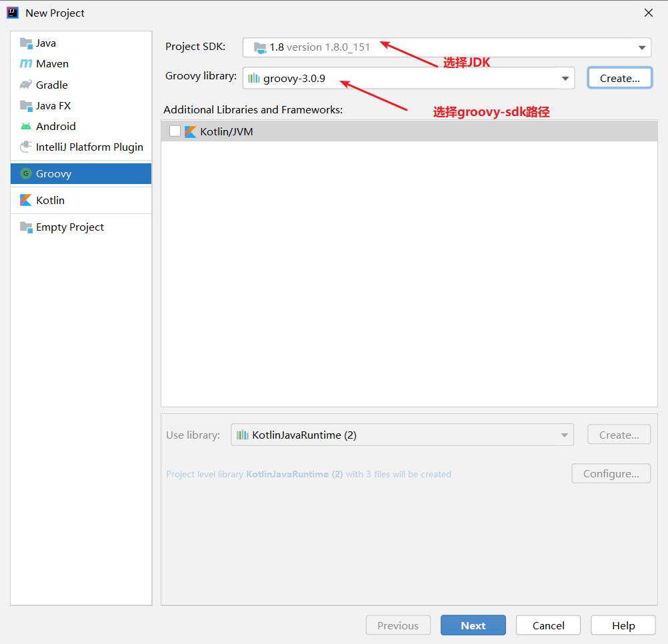668x644 pixels.
Task: Click the Configure button
Action: click(611, 473)
